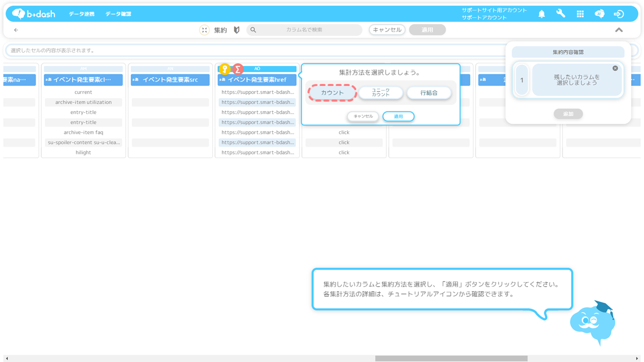This screenshot has height=362, width=644.
Task: Remove aggregation item 1 with the x icon
Action: [x=615, y=68]
